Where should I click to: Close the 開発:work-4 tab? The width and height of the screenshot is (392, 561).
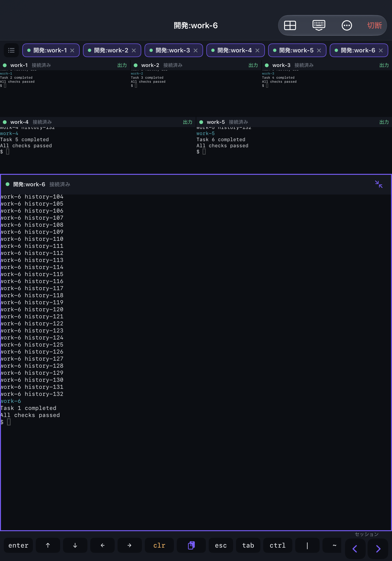point(257,50)
